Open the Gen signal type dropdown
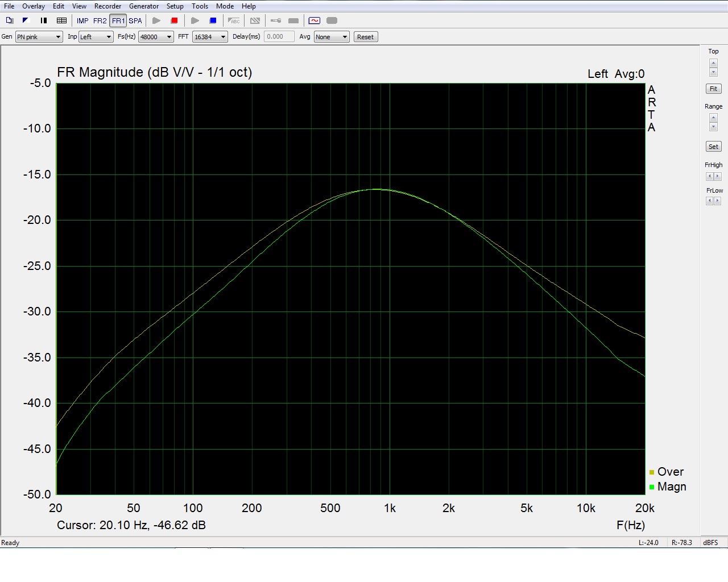This screenshot has height=582, width=728. [x=39, y=37]
